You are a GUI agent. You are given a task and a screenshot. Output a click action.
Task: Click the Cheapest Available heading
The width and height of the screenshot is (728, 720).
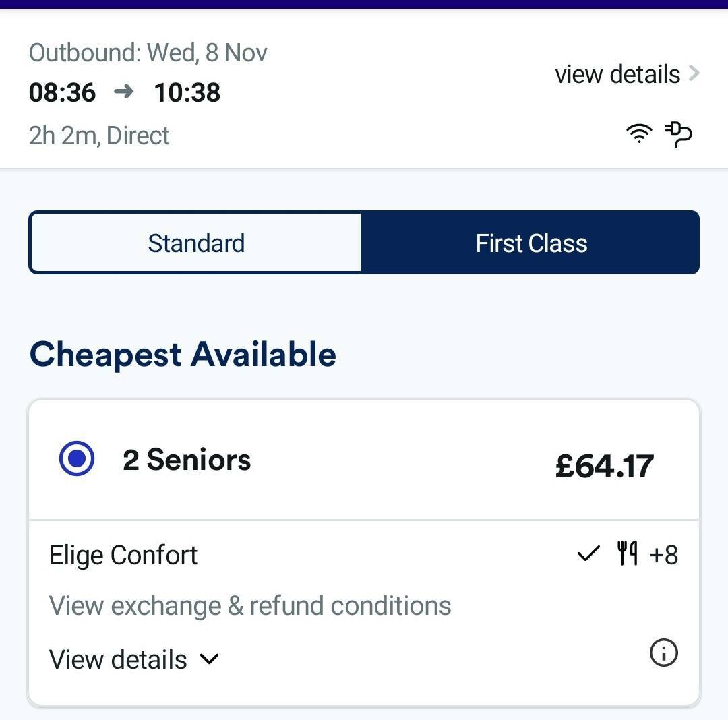click(183, 355)
